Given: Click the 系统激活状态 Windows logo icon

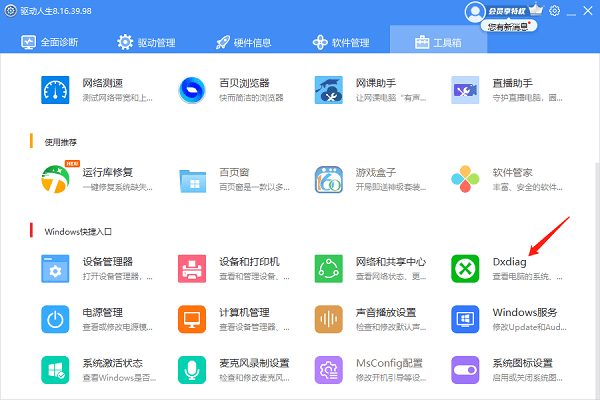Looking at the screenshot, I should pos(55,370).
